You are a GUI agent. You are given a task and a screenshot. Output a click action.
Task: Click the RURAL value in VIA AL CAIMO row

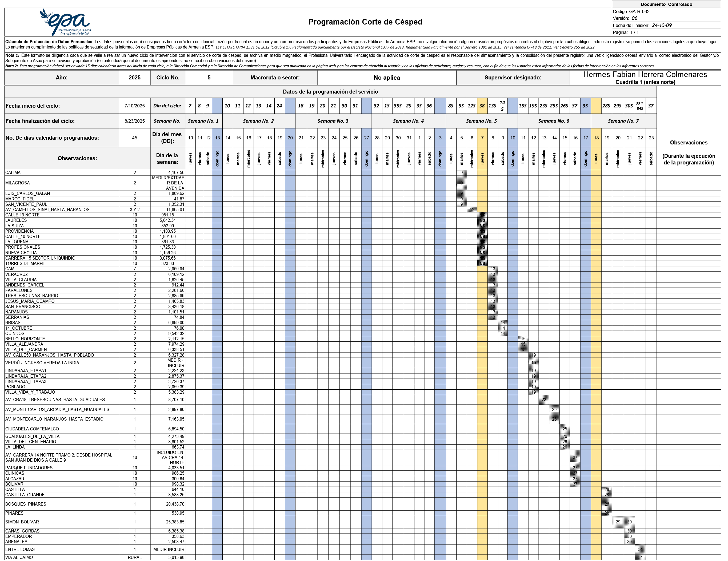(x=135, y=557)
